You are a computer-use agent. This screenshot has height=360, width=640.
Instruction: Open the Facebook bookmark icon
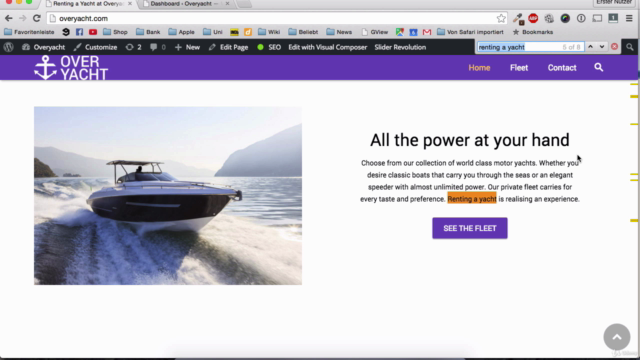(79, 32)
